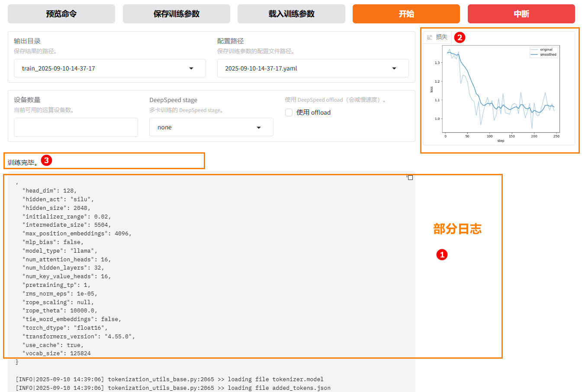Click the chart icon beside the 损失 label
This screenshot has width=582, height=392.
coord(430,37)
